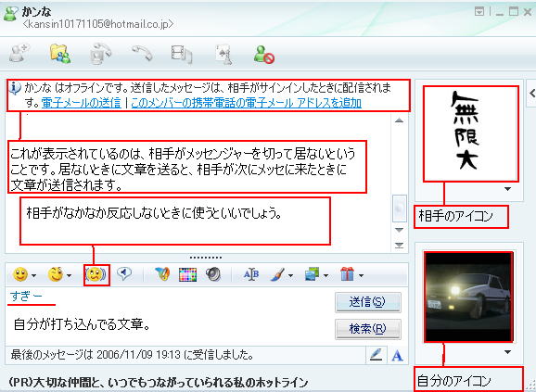Click the invite contact to conversation icon
The height and width of the screenshot is (392, 536).
click(x=19, y=53)
